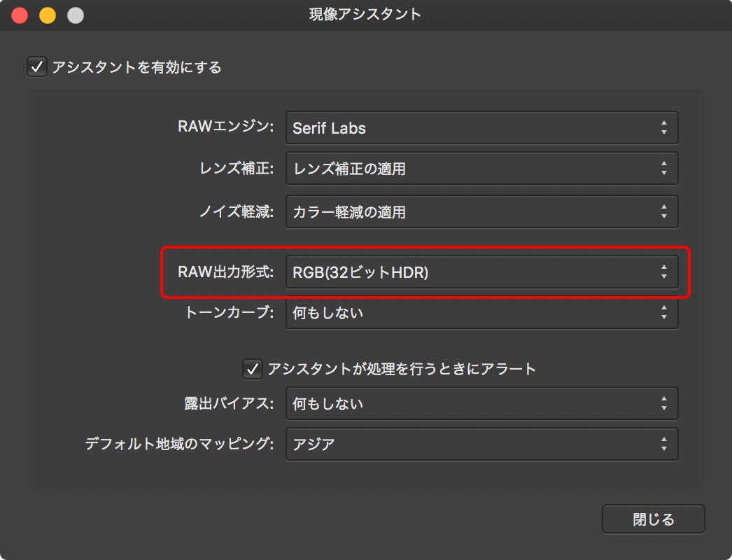Click the トーンカーブ: label
Viewport: 732px width, 560px height.
[230, 312]
